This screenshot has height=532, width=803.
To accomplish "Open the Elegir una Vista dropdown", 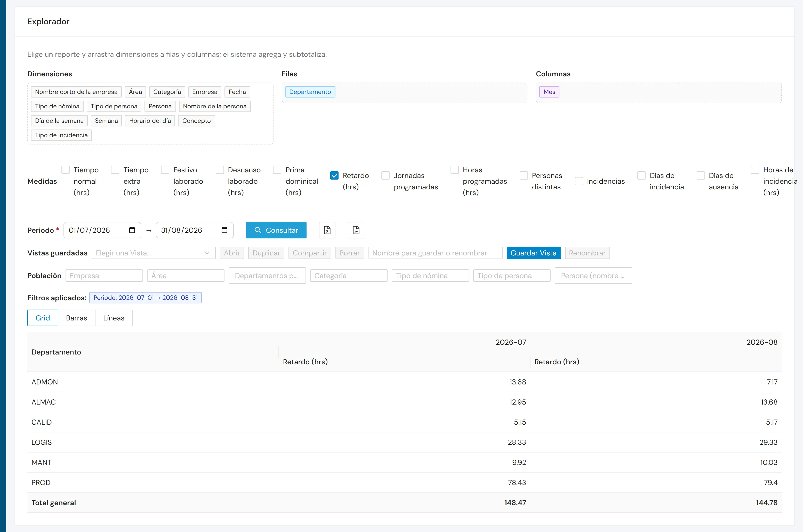I will [154, 253].
